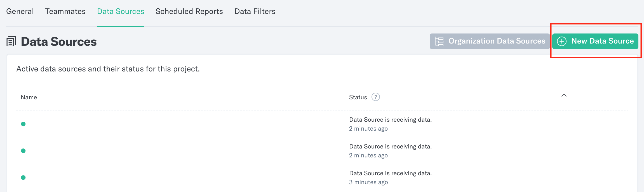Switch to the Scheduled Reports tab
Screen dimensions: 644x192
click(x=189, y=11)
